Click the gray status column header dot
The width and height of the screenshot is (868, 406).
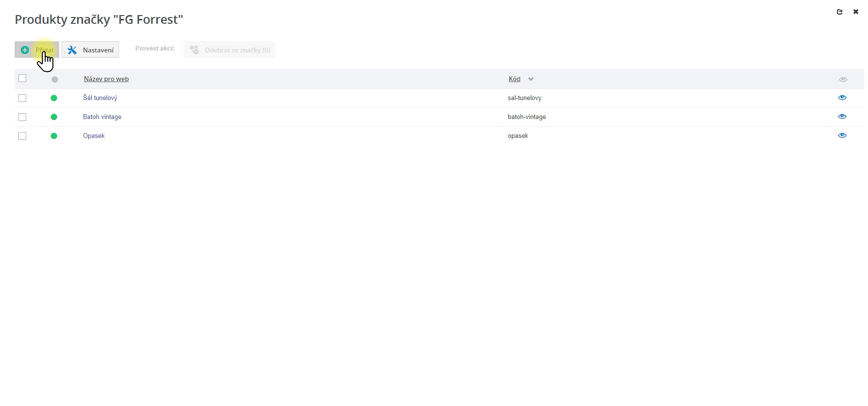click(x=55, y=80)
